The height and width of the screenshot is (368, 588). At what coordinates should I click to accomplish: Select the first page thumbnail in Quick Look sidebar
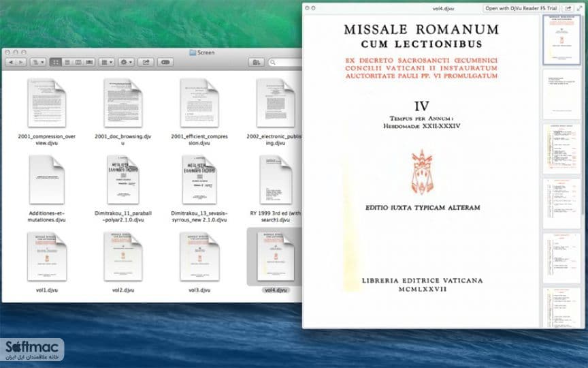561,40
